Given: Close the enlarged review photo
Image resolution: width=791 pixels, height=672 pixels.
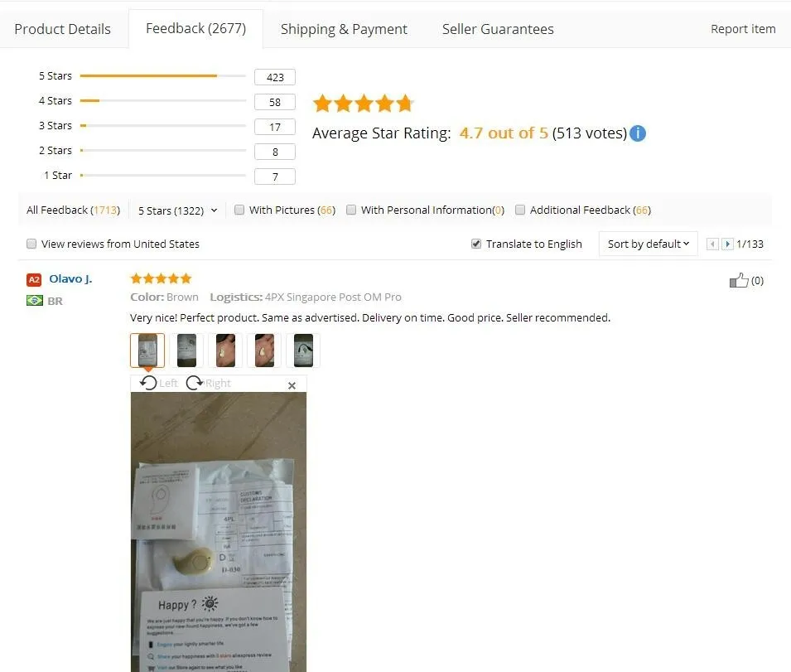Looking at the screenshot, I should click(292, 385).
